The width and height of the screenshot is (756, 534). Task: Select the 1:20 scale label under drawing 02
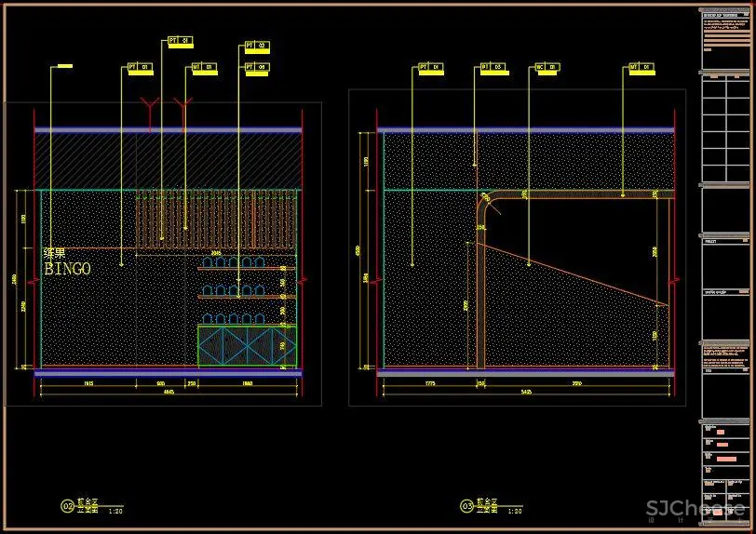(115, 511)
